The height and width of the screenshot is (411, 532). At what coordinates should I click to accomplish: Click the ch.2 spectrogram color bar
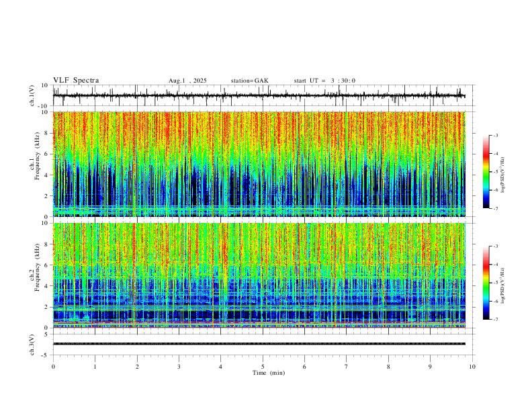pos(486,283)
